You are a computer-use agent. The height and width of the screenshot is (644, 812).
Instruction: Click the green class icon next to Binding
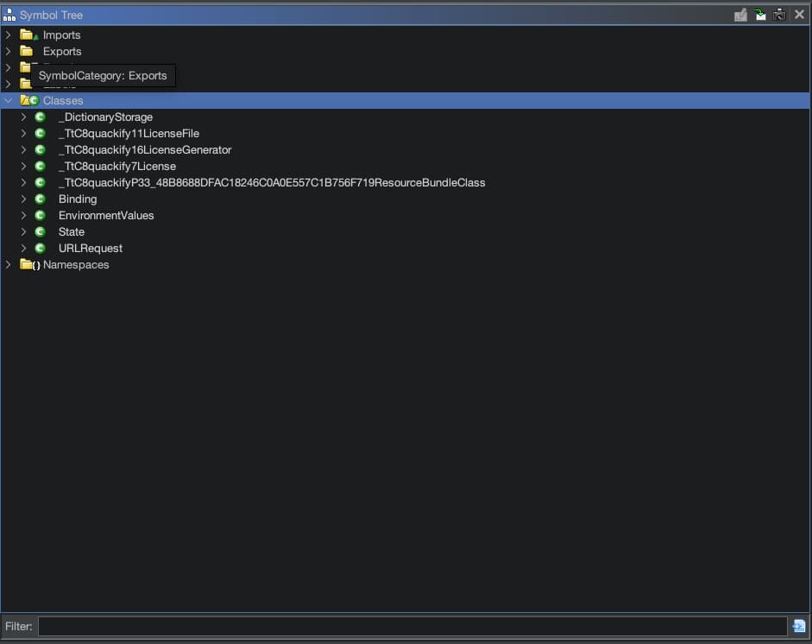coord(40,199)
